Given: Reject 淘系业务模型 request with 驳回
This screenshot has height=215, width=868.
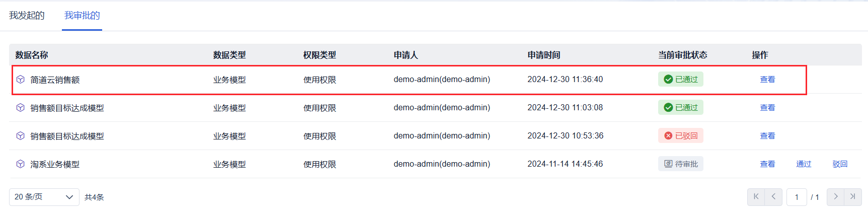Looking at the screenshot, I should 840,164.
